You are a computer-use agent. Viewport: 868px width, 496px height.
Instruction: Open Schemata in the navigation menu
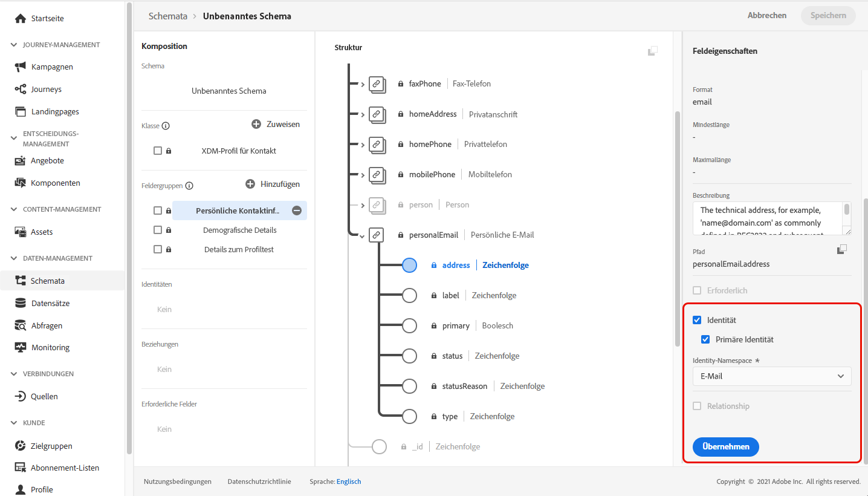[47, 281]
